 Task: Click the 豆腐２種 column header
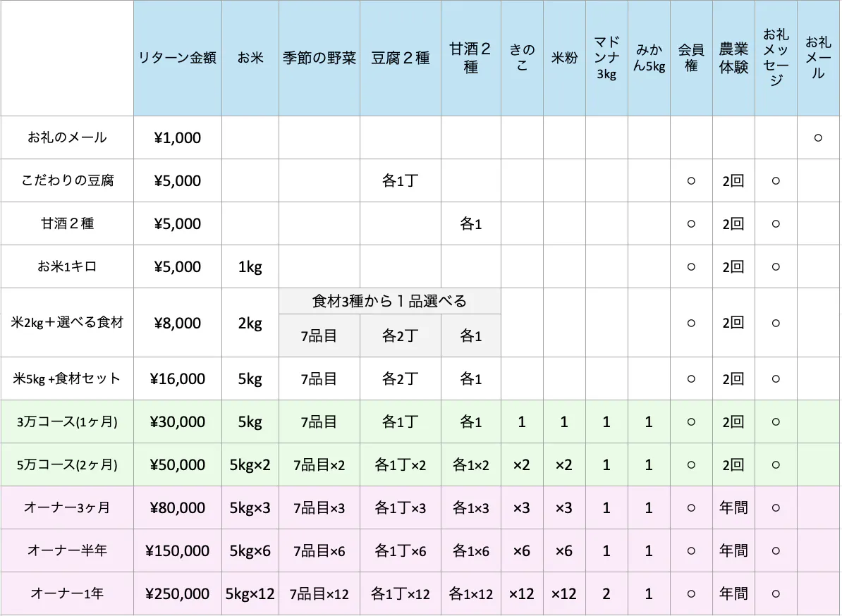point(401,58)
